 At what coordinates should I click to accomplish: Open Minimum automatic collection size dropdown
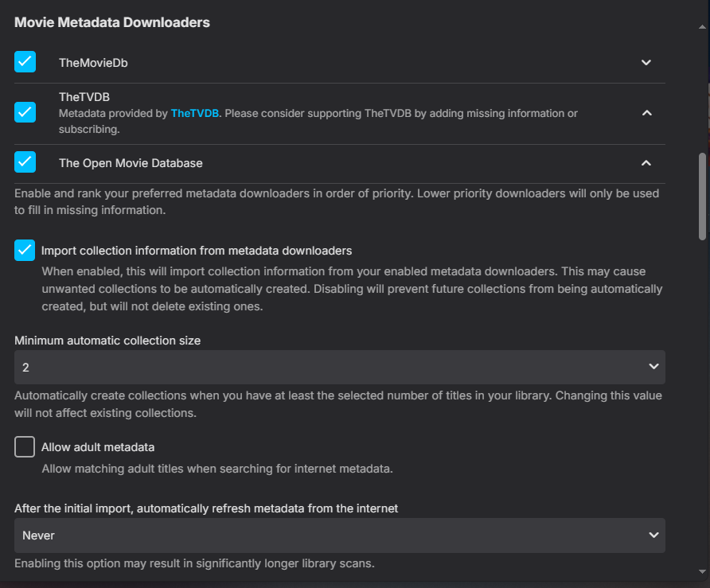pos(340,367)
